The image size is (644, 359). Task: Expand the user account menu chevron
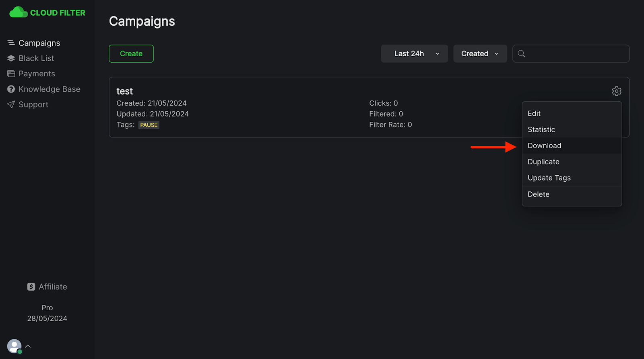coord(28,346)
